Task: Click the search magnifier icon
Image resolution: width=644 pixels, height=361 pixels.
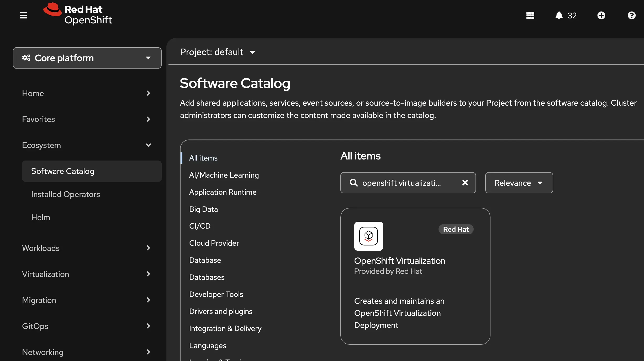Action: click(353, 183)
